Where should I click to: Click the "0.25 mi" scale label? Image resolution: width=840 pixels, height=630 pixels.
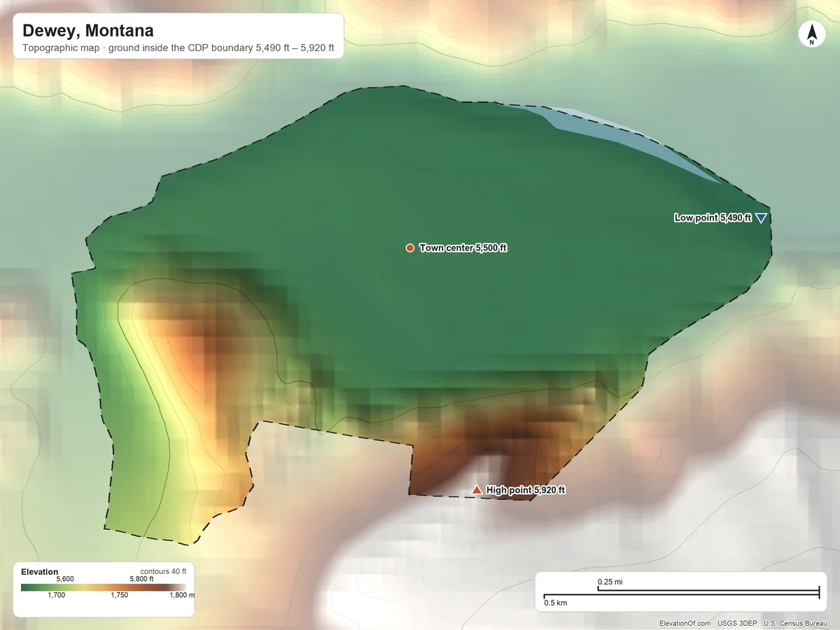(610, 582)
